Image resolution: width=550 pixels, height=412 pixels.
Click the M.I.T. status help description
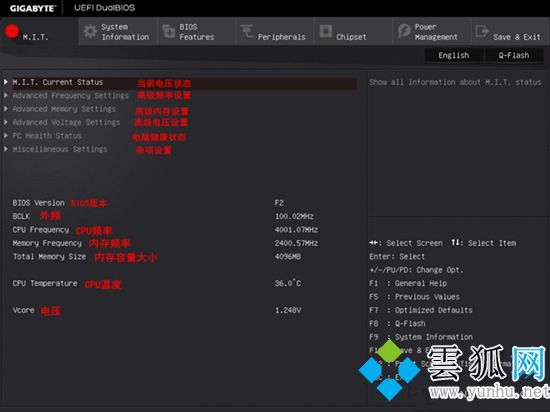[455, 82]
